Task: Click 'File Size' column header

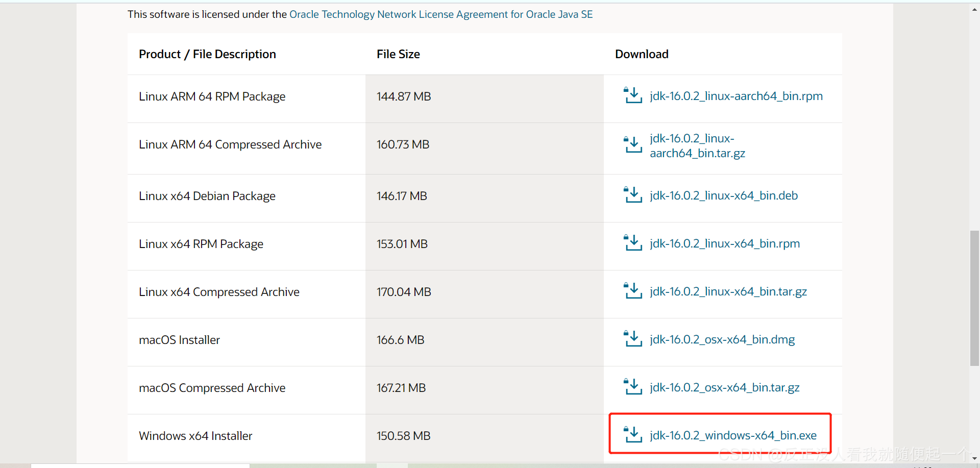Action: tap(398, 54)
